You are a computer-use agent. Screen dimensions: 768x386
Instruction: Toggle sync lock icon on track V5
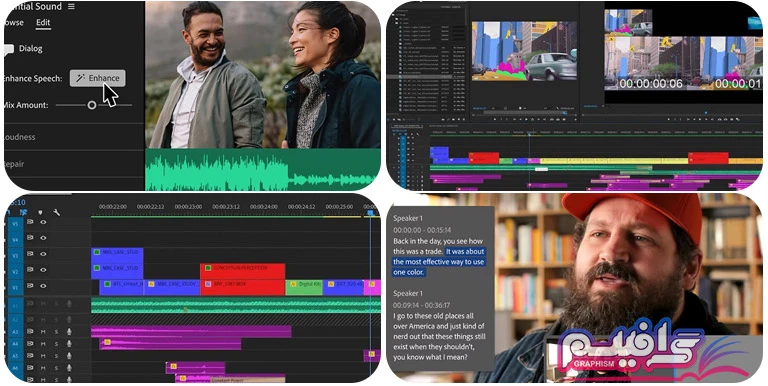pos(30,222)
